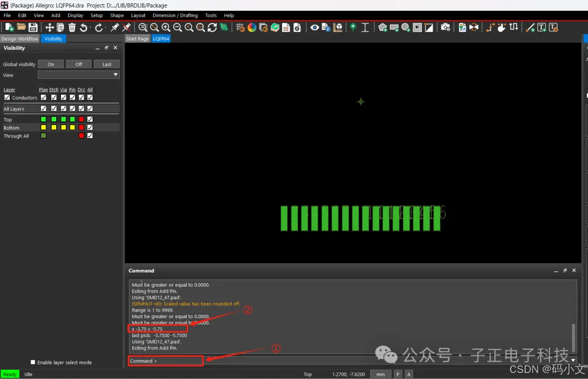Screen dimensions: 588x379
Task: Click the A button in status bar
Action: (x=409, y=374)
